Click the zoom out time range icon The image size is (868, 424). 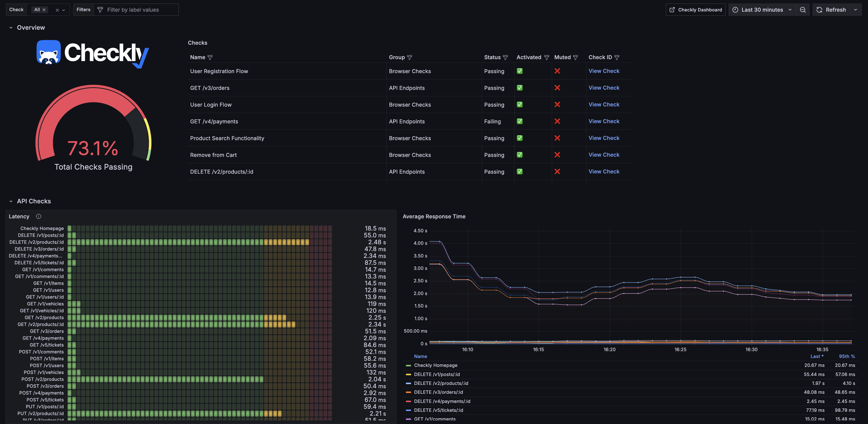coord(803,10)
